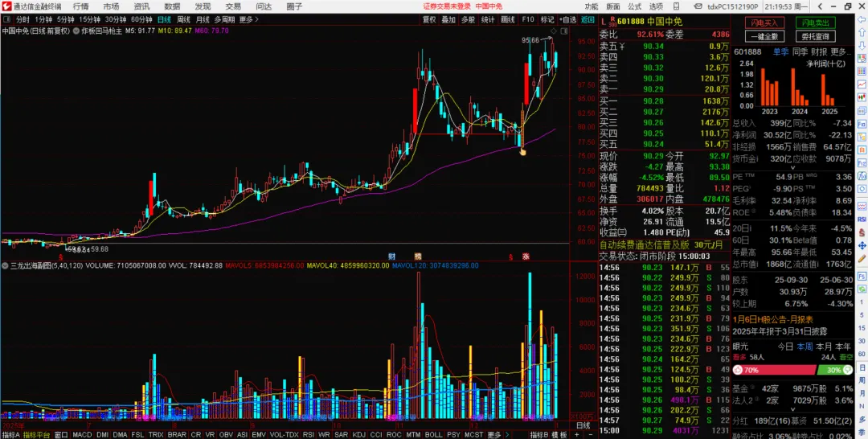Toggle 复权 price adjustment
Screen dimensions: 868x439
click(x=429, y=19)
